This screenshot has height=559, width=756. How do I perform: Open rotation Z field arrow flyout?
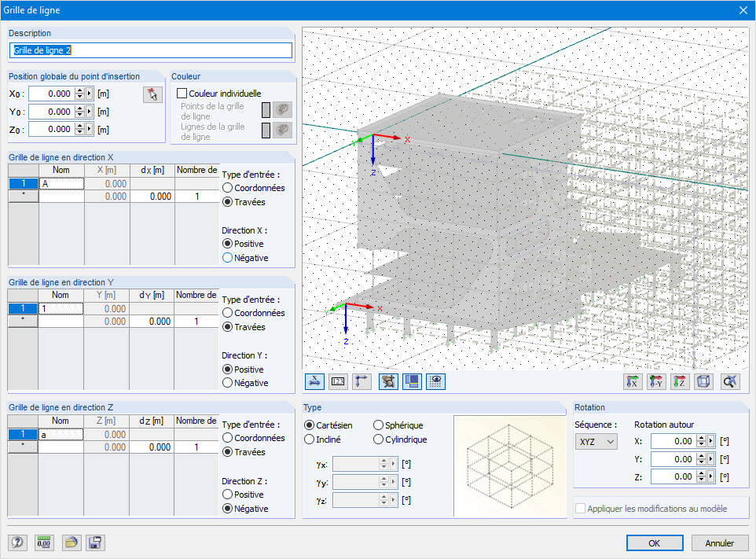click(x=710, y=476)
